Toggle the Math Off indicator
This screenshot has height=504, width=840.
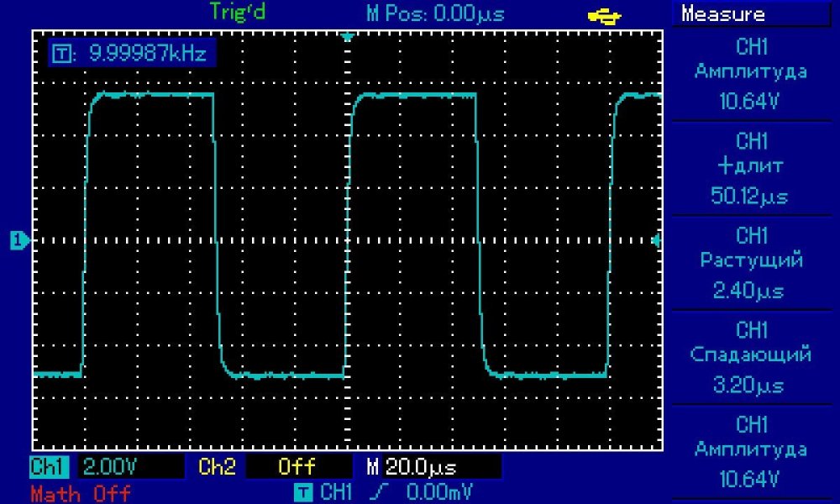(80, 492)
